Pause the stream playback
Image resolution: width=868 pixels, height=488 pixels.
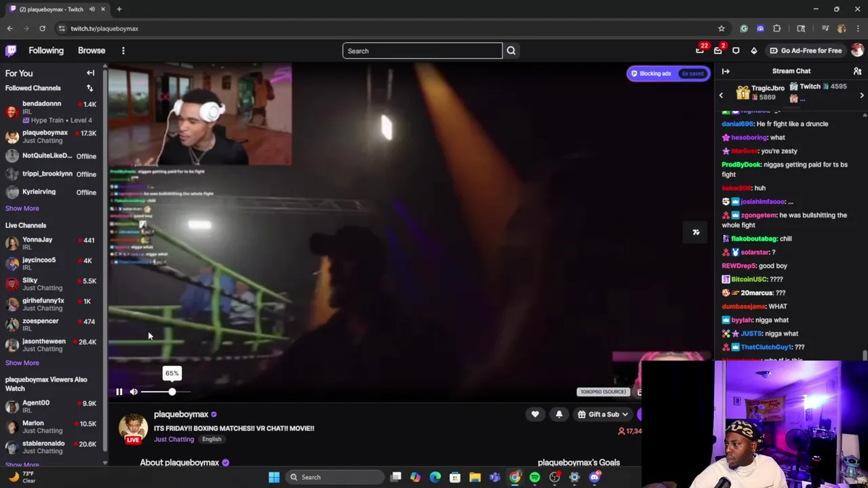point(119,392)
